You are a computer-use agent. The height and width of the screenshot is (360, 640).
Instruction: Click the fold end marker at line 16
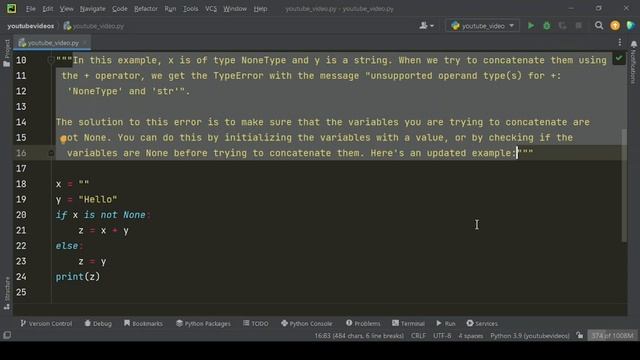pos(51,153)
